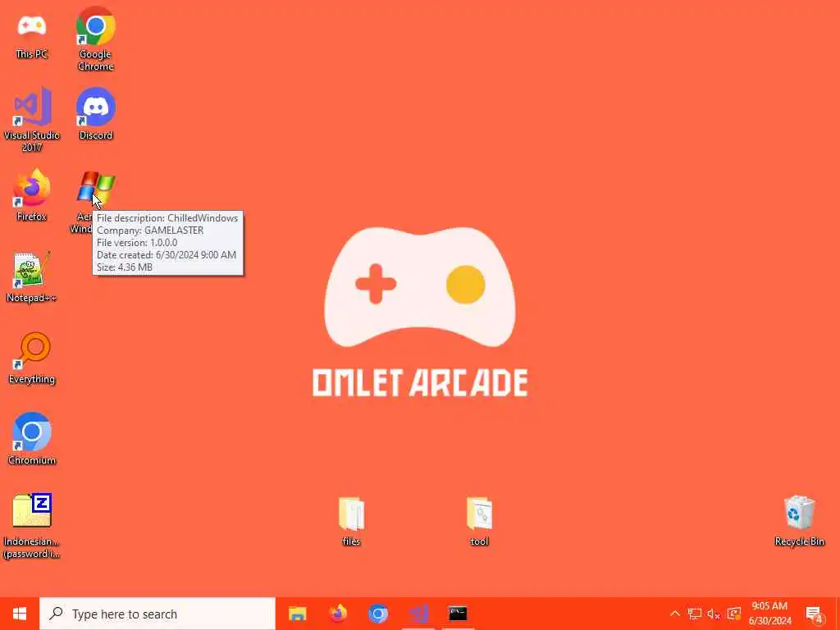840x630 pixels.
Task: Open Chromium from the taskbar
Action: tap(377, 614)
